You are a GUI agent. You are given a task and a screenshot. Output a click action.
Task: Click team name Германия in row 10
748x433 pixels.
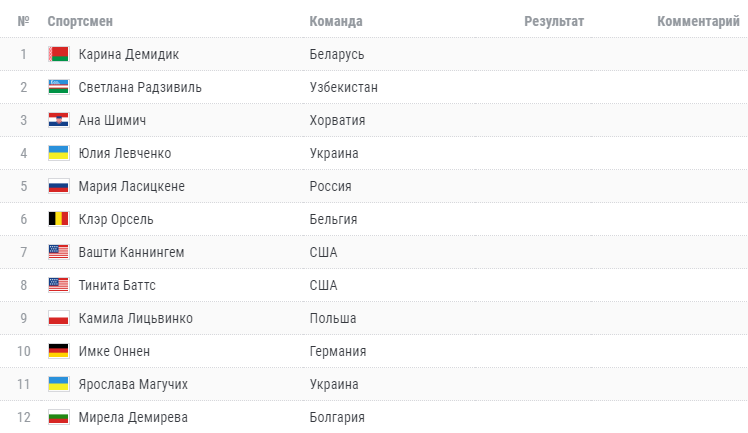(x=338, y=351)
